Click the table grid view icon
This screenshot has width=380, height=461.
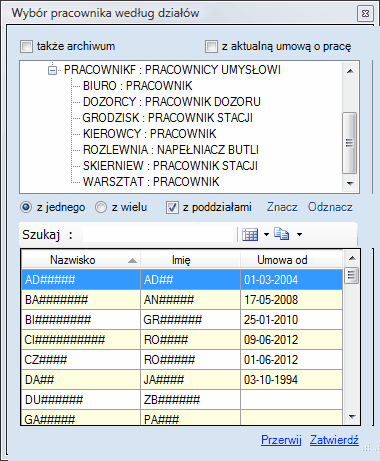tap(250, 235)
